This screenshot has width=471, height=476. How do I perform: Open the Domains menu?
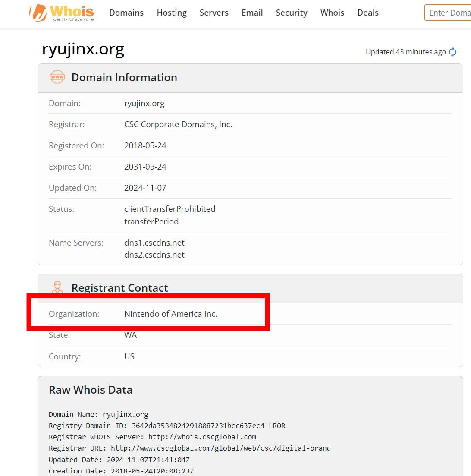(126, 13)
